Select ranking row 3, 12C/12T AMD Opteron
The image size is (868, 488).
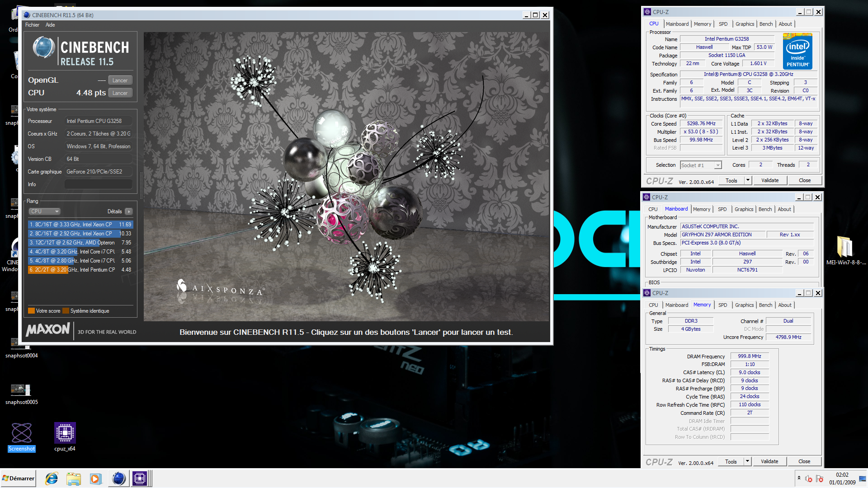[x=80, y=243]
